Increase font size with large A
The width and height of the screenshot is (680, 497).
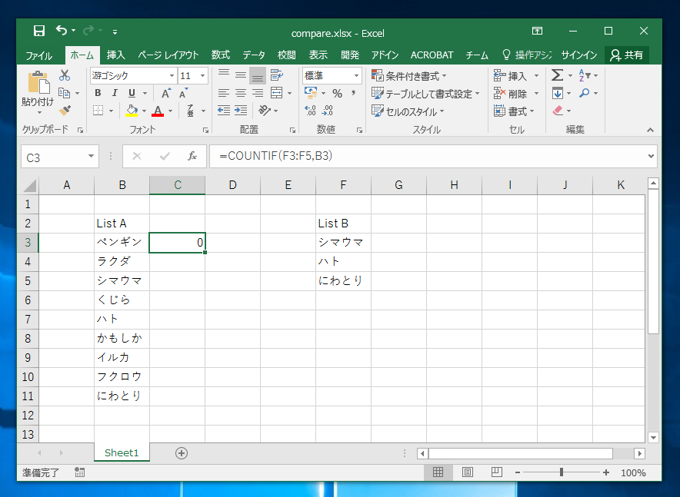pos(166,93)
